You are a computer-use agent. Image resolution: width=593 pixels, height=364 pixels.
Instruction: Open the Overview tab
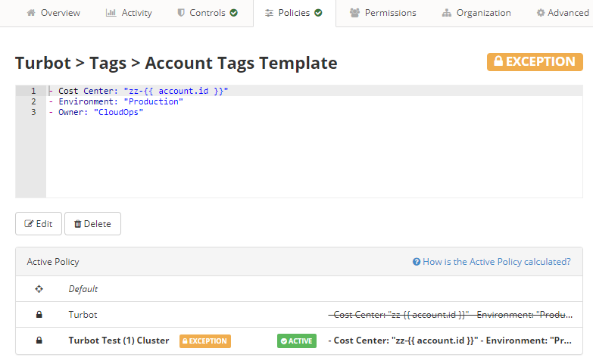tap(53, 13)
